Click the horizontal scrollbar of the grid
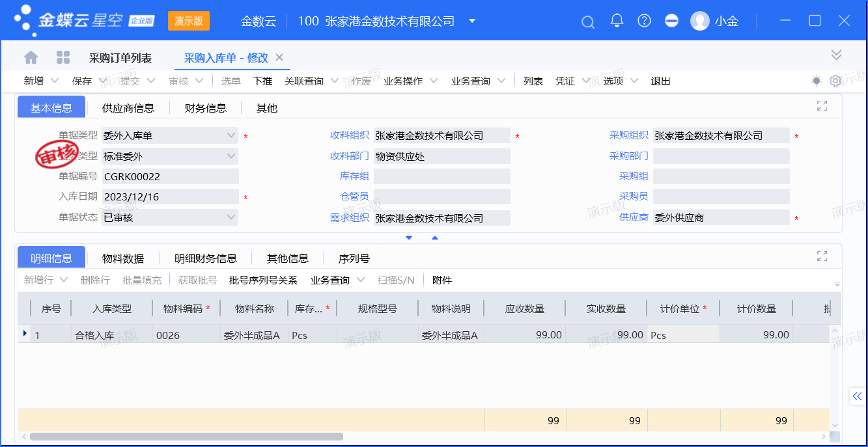The width and height of the screenshot is (868, 447). click(186, 437)
